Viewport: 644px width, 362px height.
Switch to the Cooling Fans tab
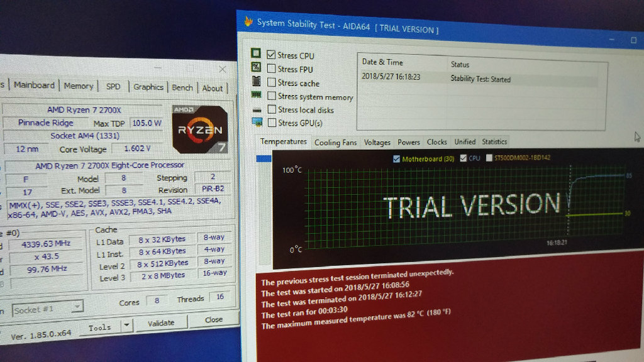(336, 143)
